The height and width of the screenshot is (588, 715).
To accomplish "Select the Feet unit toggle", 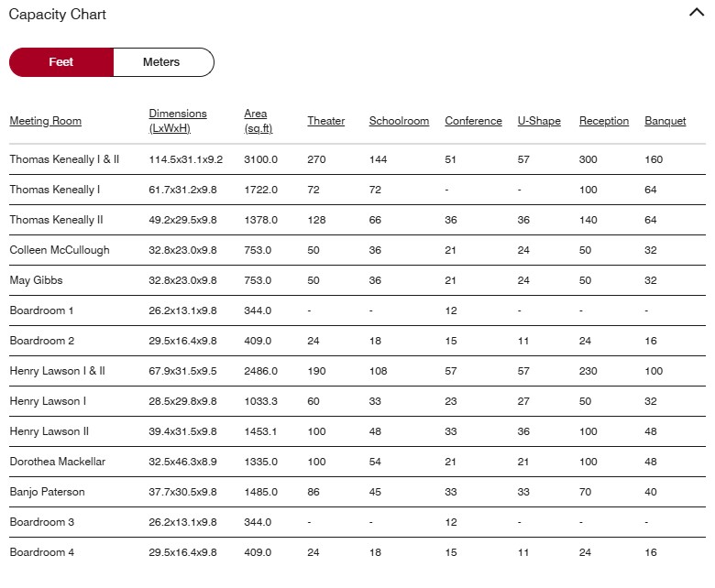I will click(61, 62).
